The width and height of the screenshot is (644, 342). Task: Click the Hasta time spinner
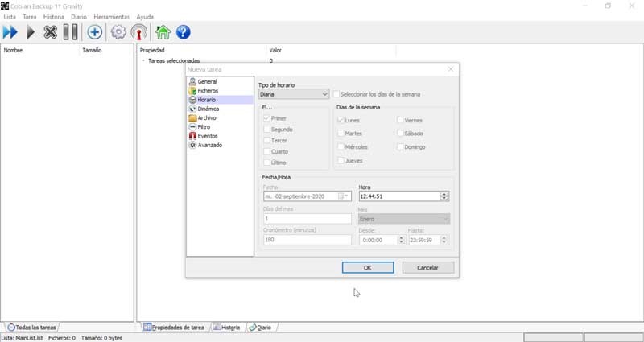point(444,240)
